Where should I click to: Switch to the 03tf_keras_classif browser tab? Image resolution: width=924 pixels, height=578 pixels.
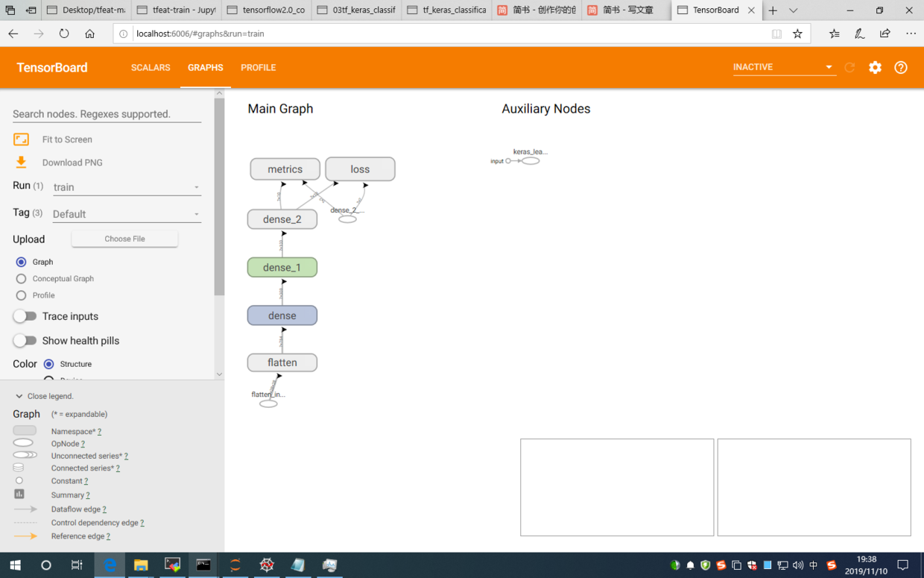pyautogui.click(x=355, y=10)
